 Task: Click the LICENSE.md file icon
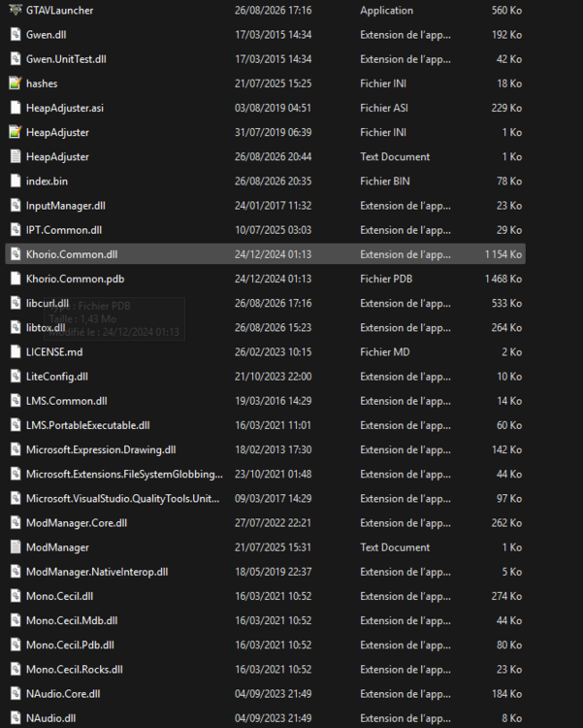[x=16, y=352]
